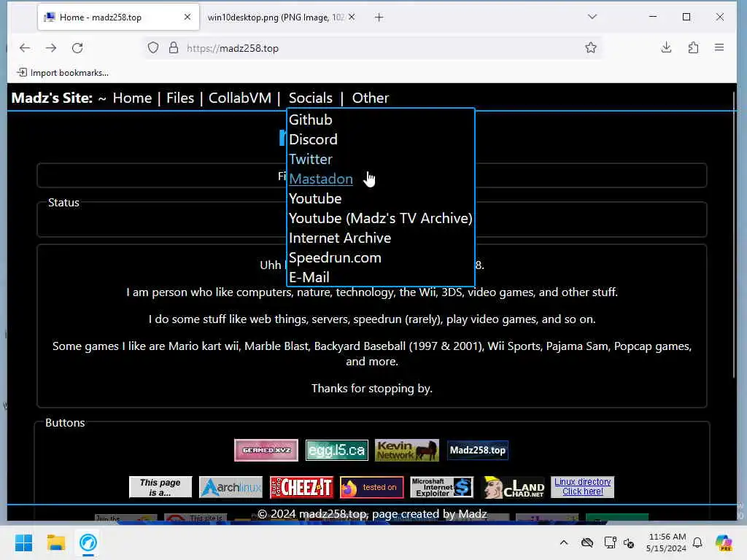Click the Kevin Network button badge
The image size is (747, 560).
point(407,450)
